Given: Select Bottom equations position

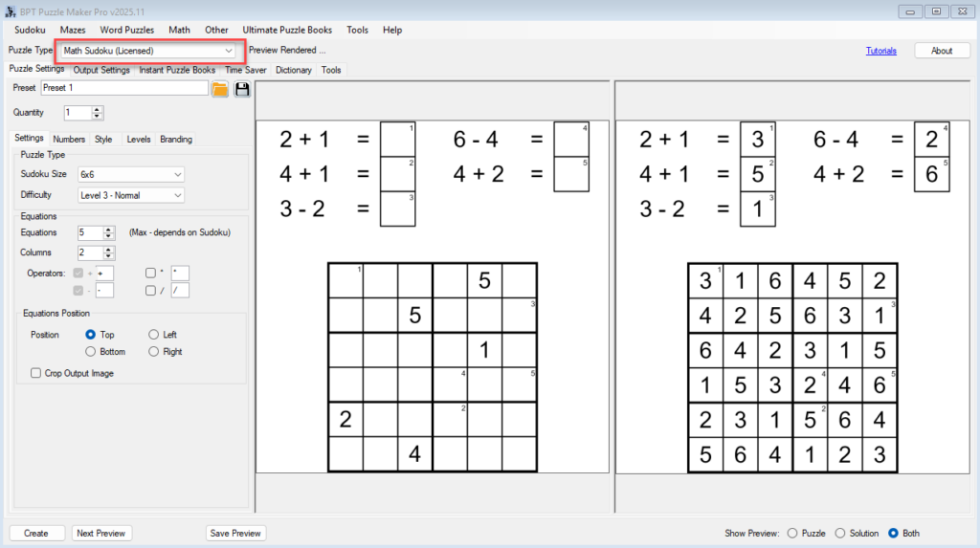Looking at the screenshot, I should [x=91, y=352].
